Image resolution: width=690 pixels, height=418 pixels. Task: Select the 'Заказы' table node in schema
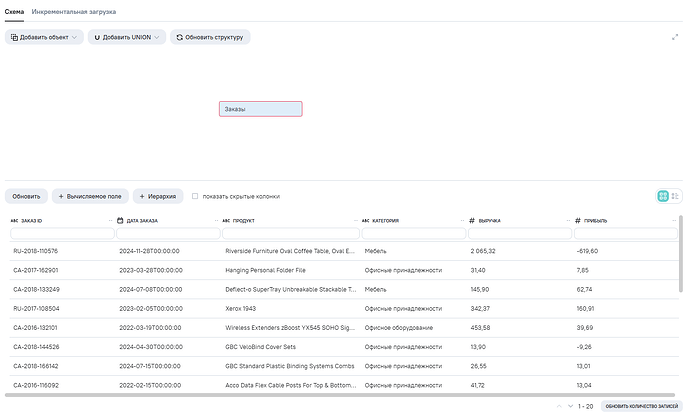point(260,109)
